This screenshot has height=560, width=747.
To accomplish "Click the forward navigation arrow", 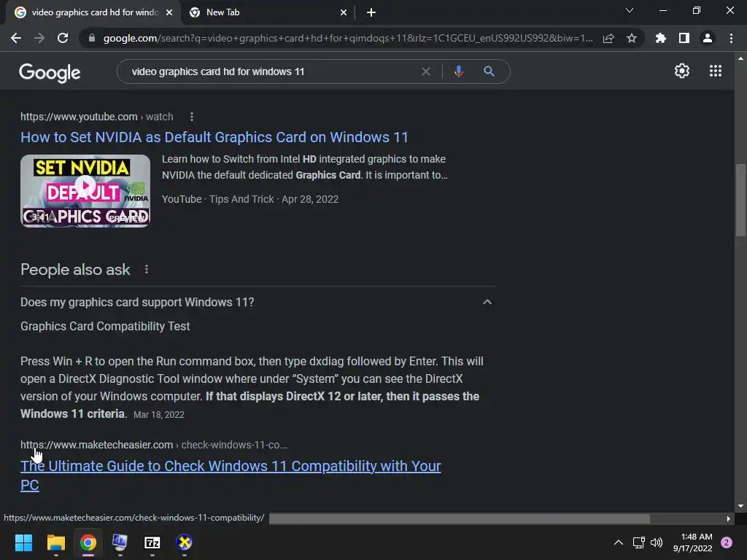I will coord(39,38).
